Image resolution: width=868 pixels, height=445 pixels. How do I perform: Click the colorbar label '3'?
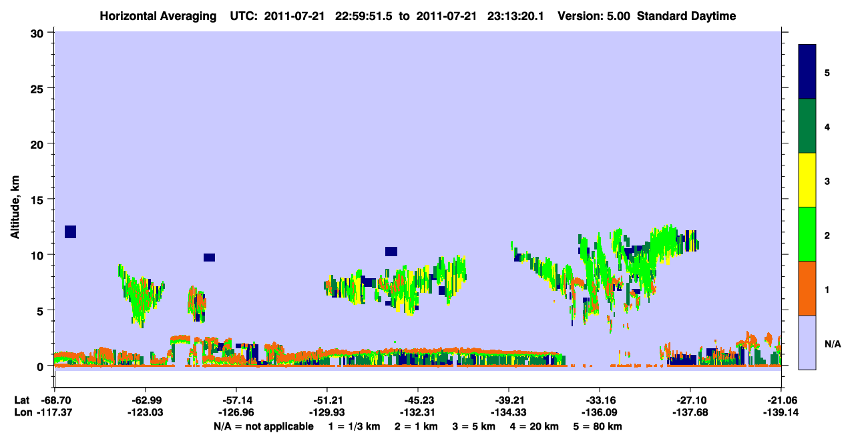[x=827, y=181]
